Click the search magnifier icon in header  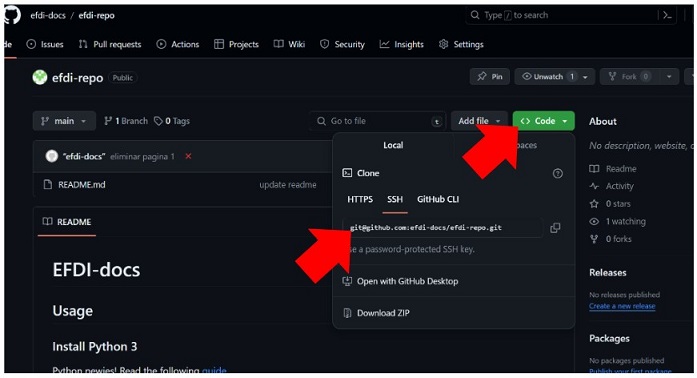coord(475,15)
